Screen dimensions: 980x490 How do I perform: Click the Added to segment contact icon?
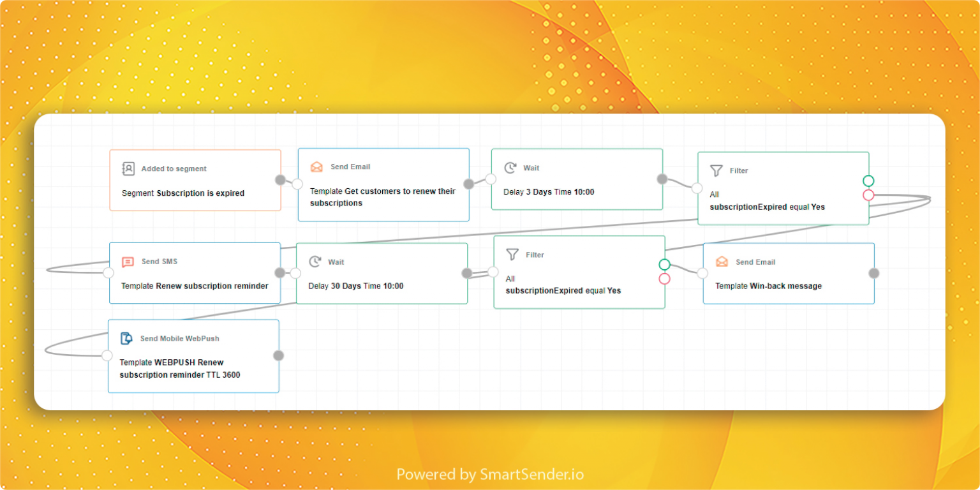coord(128,169)
